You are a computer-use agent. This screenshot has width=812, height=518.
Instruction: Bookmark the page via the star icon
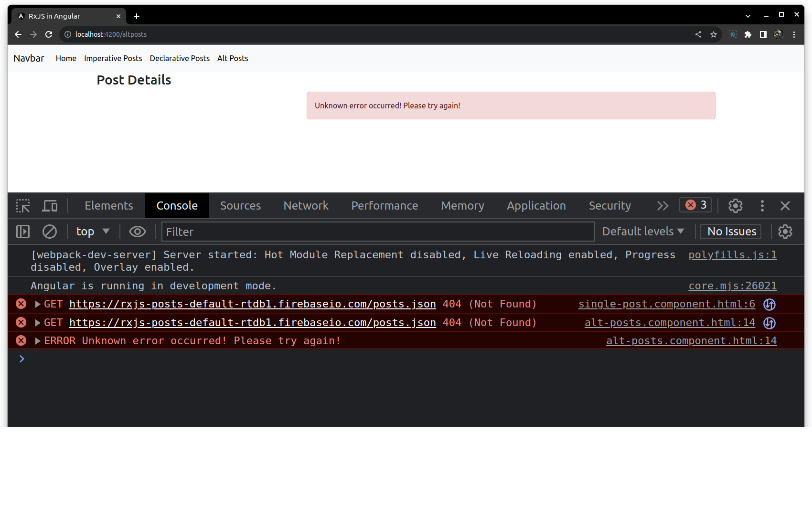tap(714, 34)
